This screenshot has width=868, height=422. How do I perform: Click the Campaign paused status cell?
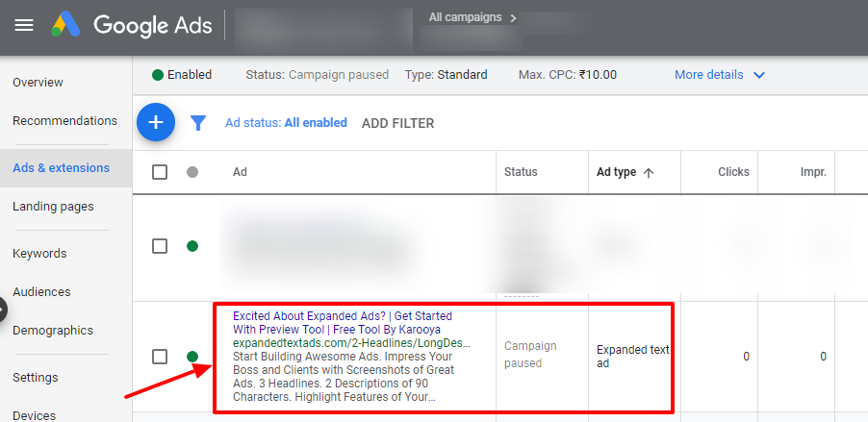pos(530,355)
